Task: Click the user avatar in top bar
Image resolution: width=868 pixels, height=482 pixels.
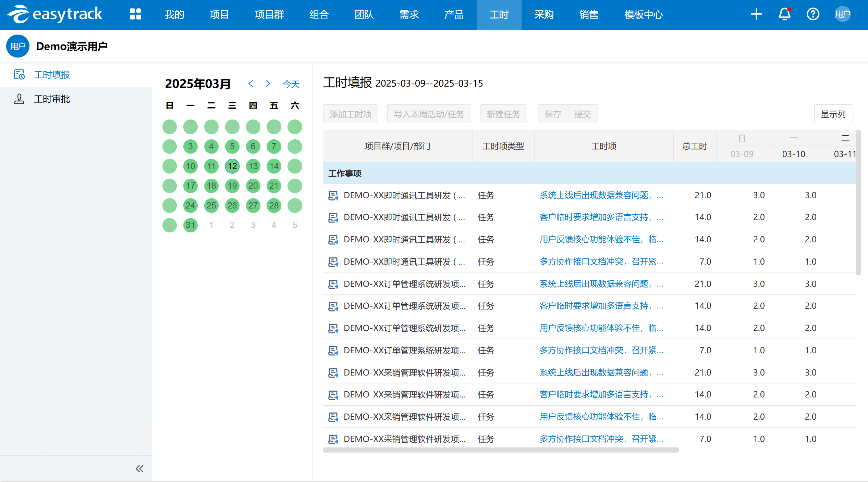Action: (x=843, y=14)
